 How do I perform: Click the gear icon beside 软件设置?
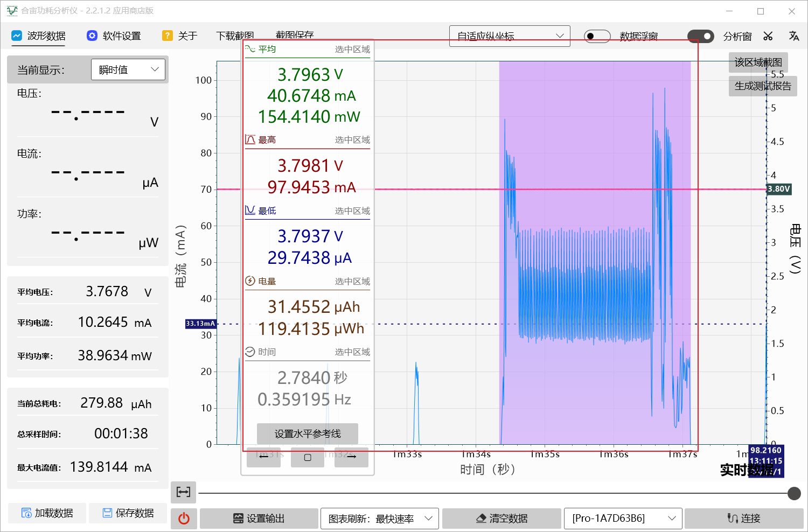coord(92,36)
